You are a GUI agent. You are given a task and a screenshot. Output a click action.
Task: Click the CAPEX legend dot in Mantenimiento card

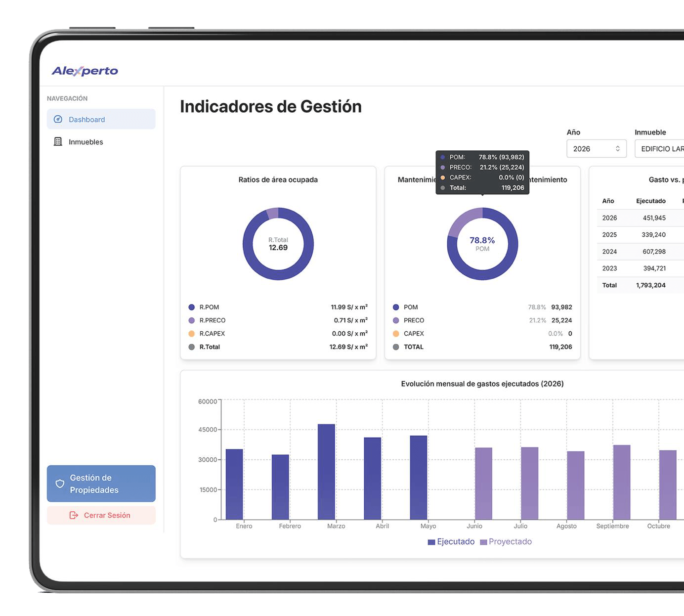(396, 334)
